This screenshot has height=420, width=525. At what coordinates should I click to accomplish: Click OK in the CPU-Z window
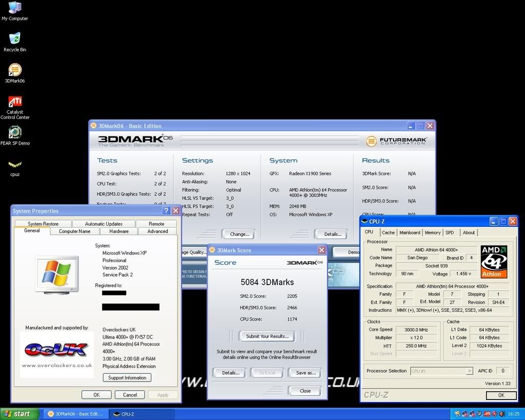pyautogui.click(x=501, y=395)
